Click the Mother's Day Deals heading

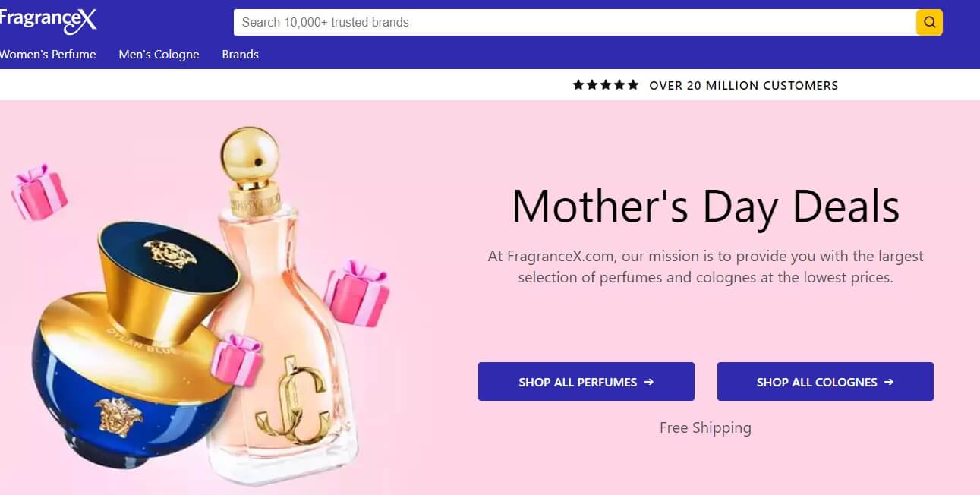coord(707,206)
